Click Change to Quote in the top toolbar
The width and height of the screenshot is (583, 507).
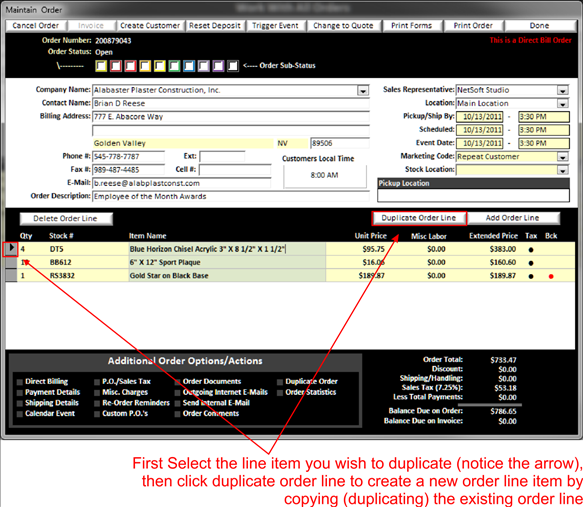[343, 26]
